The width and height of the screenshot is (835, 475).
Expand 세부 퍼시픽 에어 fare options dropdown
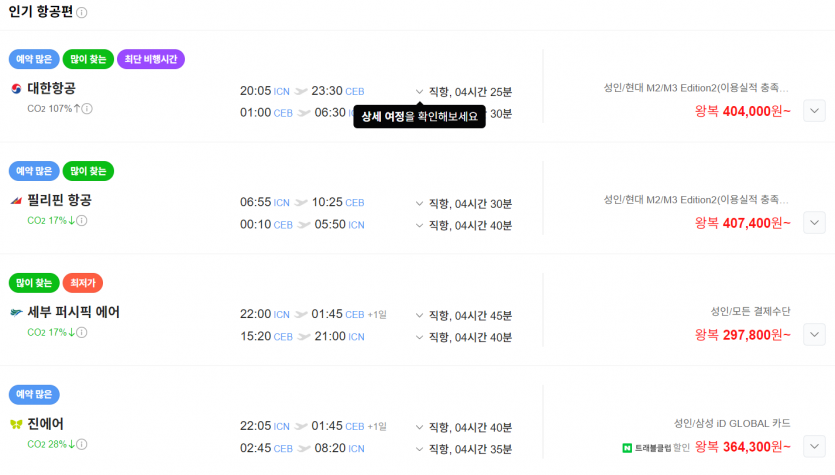click(x=814, y=334)
